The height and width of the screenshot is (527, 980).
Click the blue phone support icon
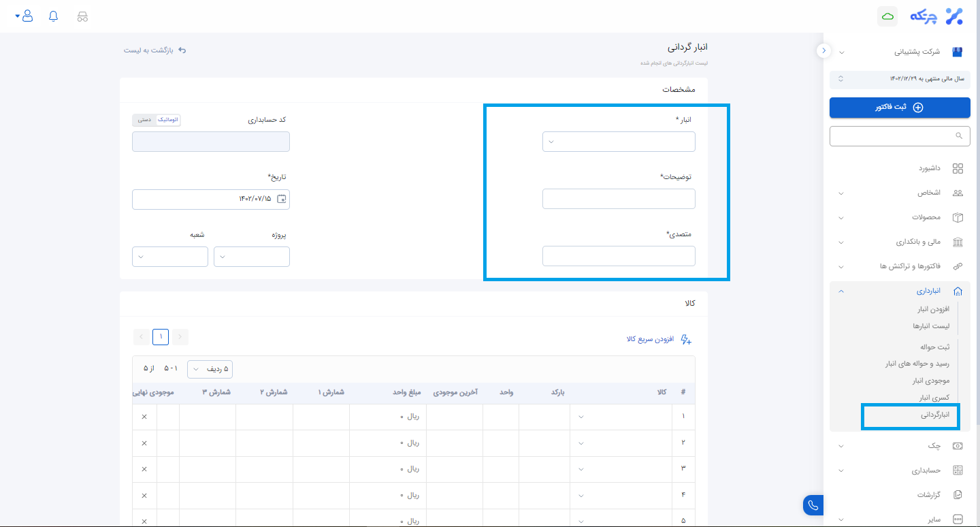pyautogui.click(x=813, y=505)
